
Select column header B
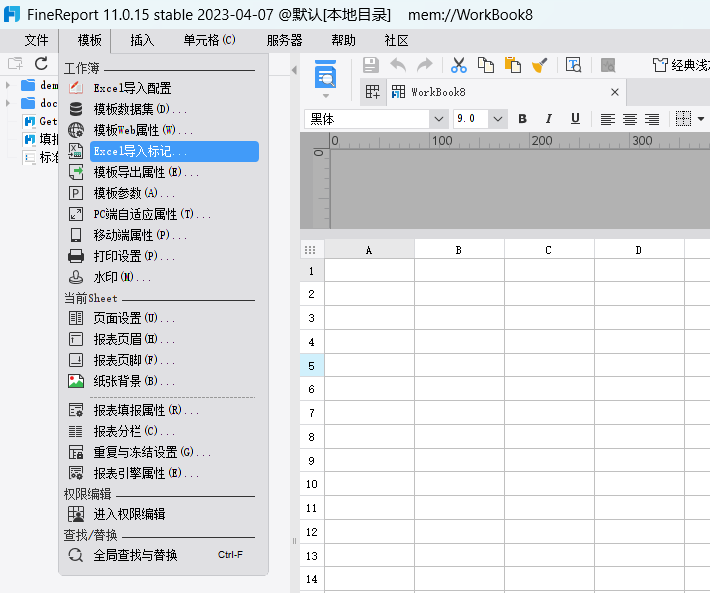coord(459,250)
